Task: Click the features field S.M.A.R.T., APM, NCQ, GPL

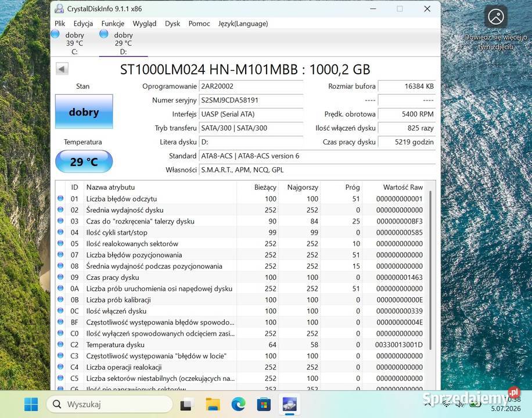Action: (x=317, y=170)
